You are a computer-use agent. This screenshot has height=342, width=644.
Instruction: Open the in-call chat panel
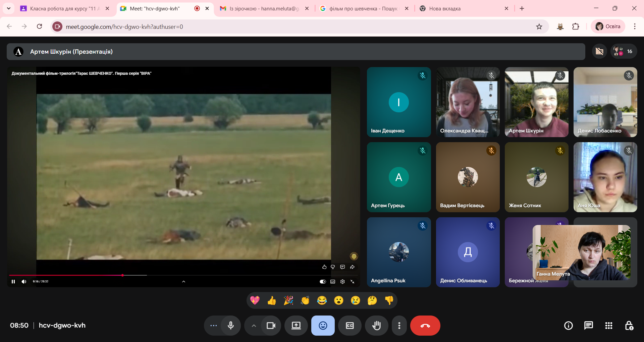point(589,326)
